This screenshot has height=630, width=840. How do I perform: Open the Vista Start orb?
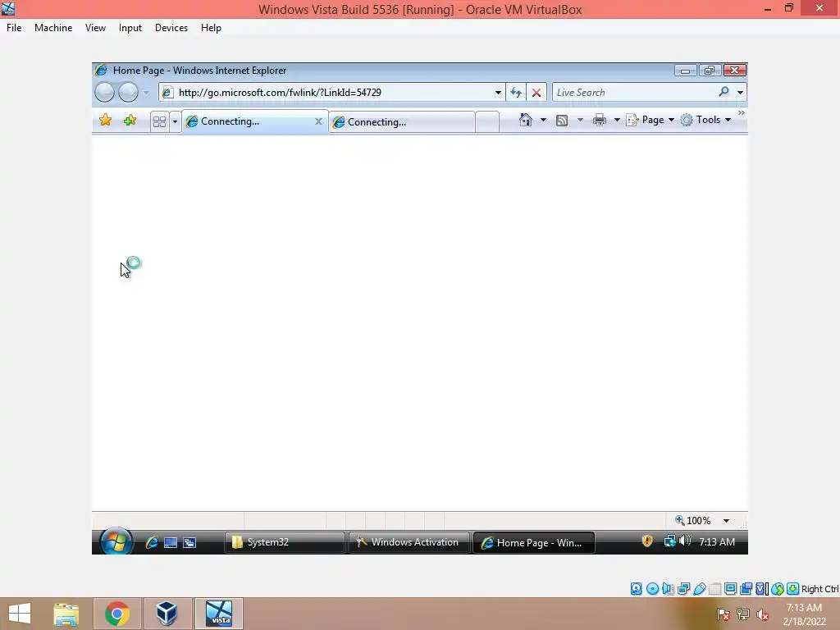(x=116, y=541)
